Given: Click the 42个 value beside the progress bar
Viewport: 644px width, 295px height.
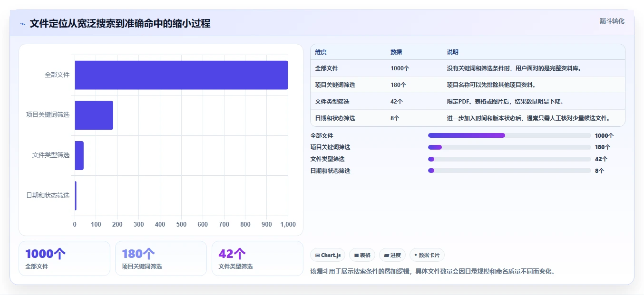Looking at the screenshot, I should coord(601,159).
